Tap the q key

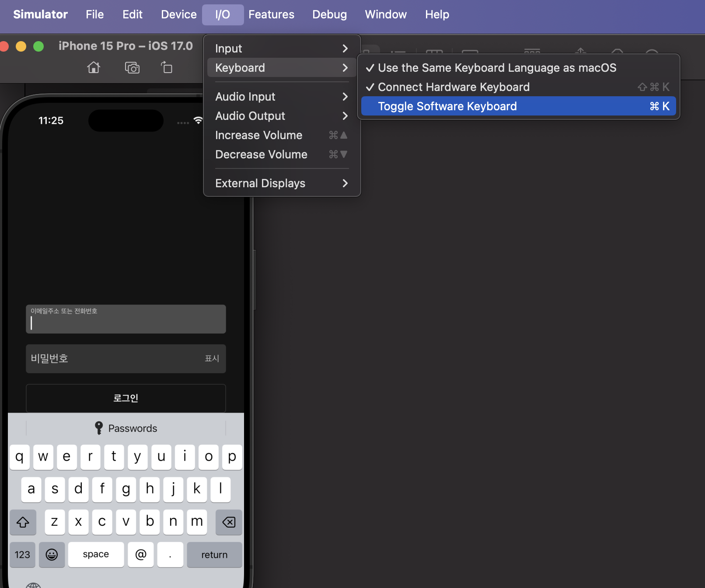click(x=20, y=457)
